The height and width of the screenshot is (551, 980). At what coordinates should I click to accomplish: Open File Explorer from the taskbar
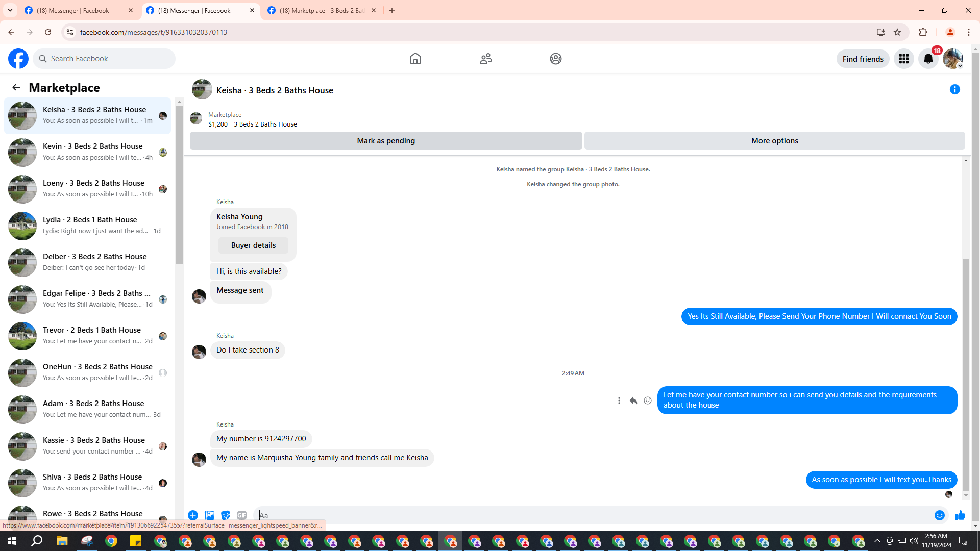[62, 541]
